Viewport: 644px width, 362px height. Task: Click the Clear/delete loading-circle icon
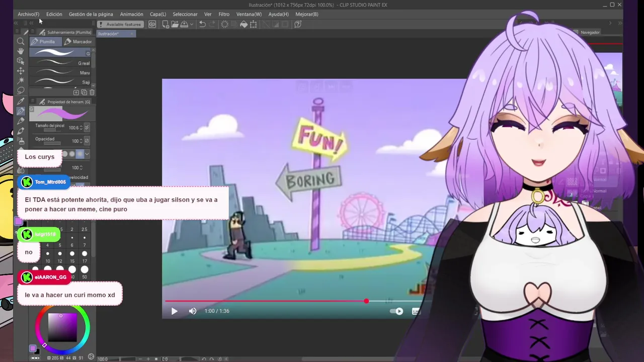click(224, 24)
